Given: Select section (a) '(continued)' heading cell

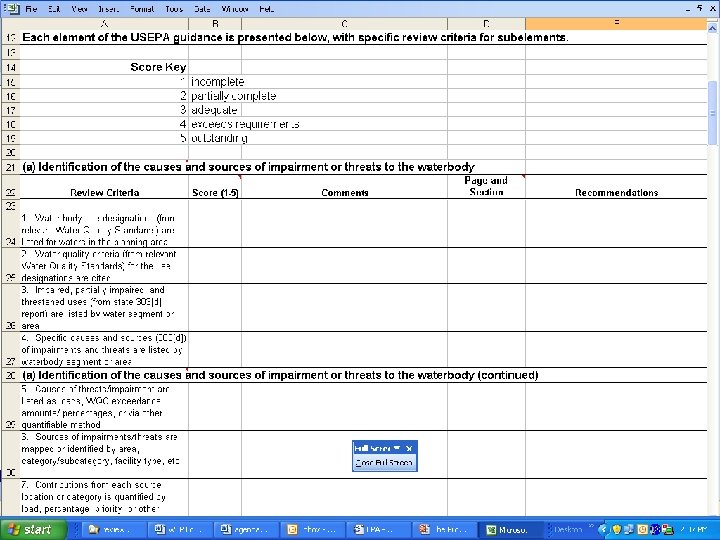Looking at the screenshot, I should (x=280, y=375).
